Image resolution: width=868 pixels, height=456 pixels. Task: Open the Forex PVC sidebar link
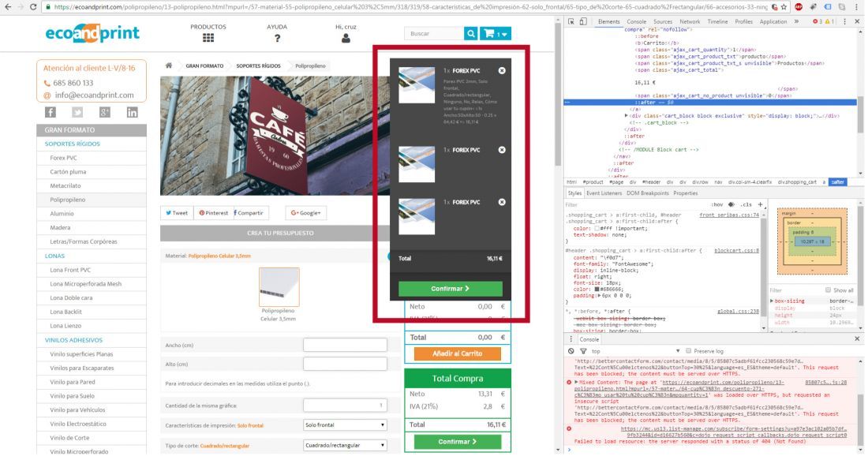point(64,158)
